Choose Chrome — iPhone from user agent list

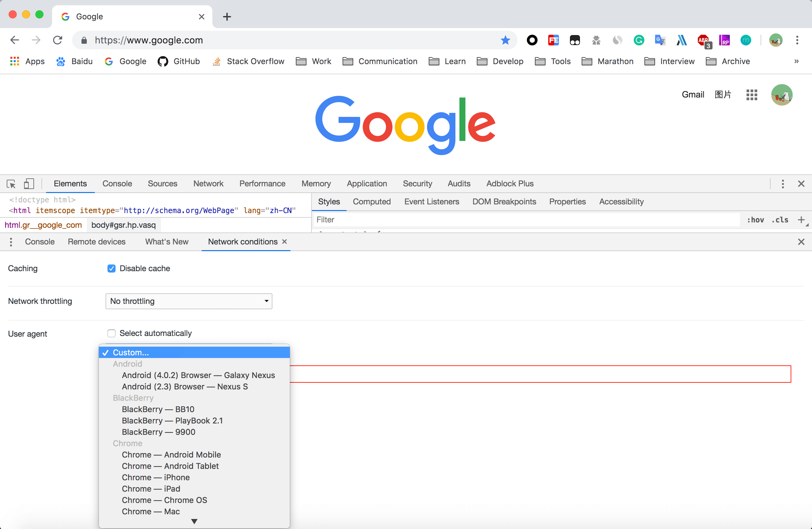point(156,477)
